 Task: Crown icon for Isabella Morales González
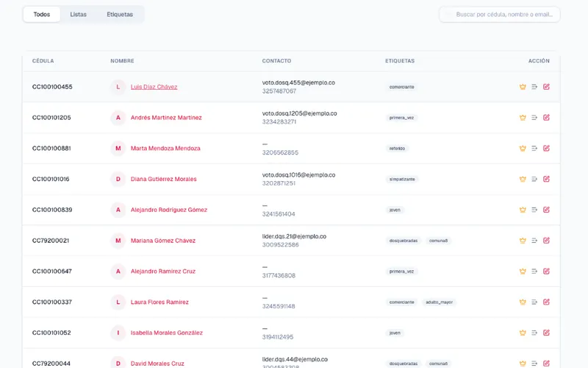tap(523, 333)
